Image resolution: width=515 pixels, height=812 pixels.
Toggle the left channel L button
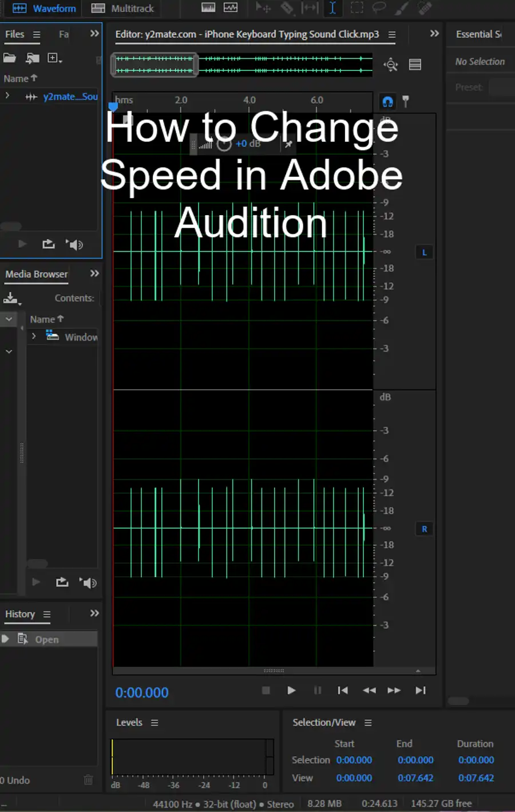424,252
